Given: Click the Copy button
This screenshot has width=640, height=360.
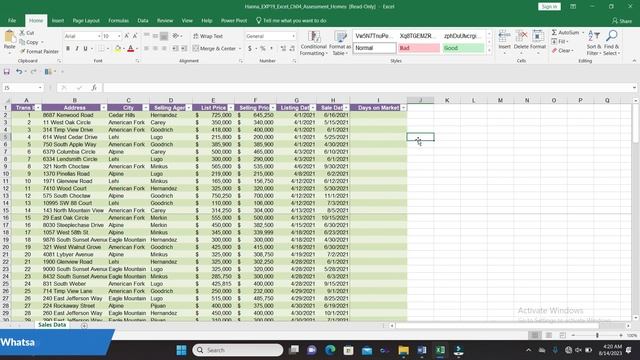Looking at the screenshot, I should 29,42.
